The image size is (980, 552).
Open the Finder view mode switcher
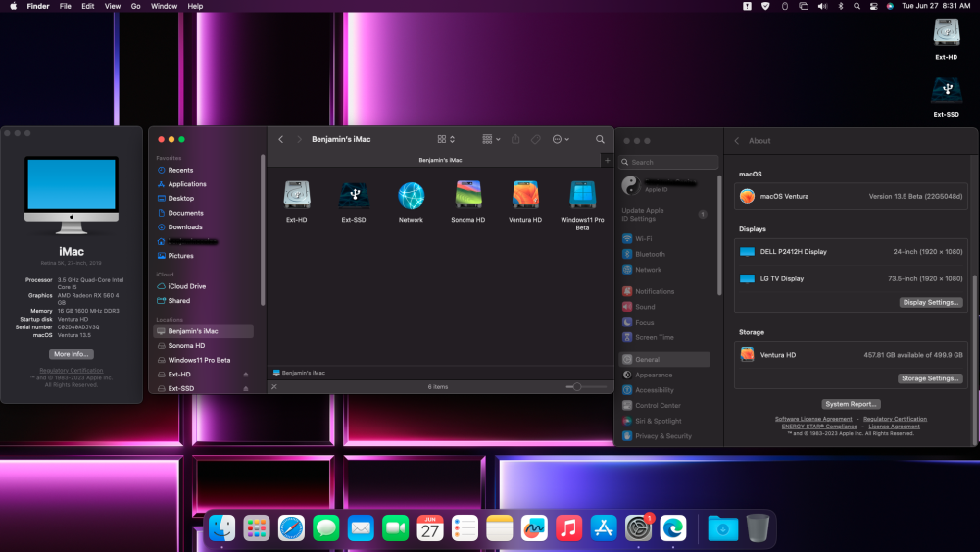pyautogui.click(x=446, y=139)
